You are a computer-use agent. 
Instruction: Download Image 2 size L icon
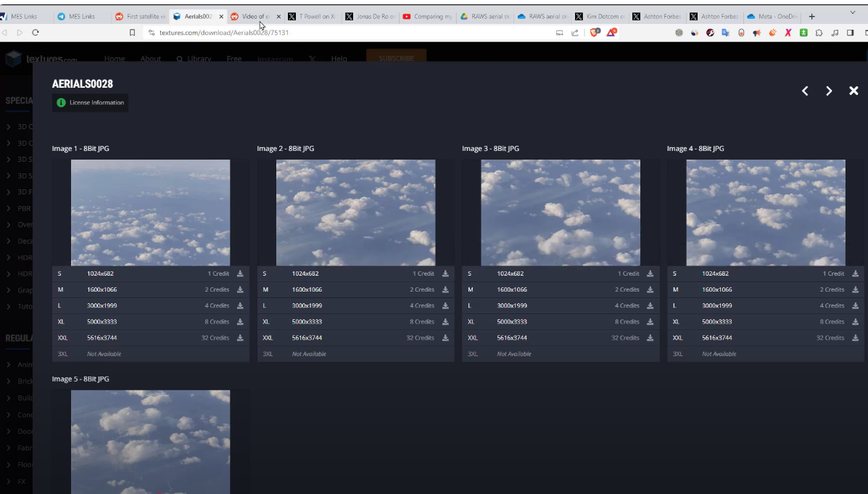(x=445, y=305)
